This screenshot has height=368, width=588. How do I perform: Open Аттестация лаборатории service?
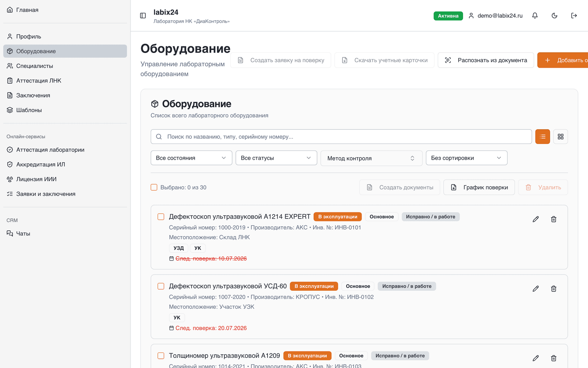tap(65, 150)
